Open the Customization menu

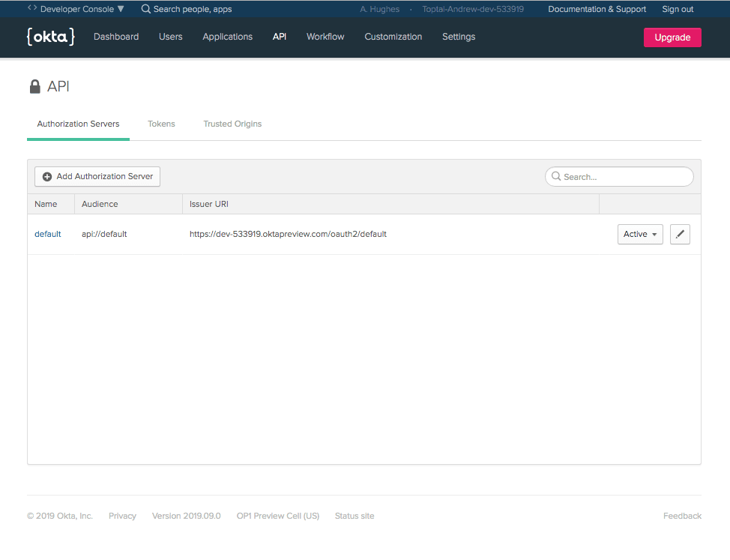393,37
